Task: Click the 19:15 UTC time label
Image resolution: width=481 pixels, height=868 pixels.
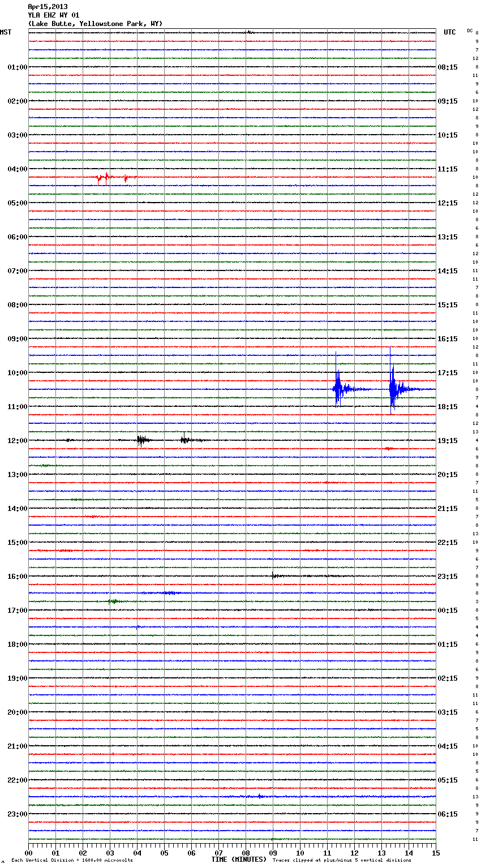Action: (x=448, y=441)
